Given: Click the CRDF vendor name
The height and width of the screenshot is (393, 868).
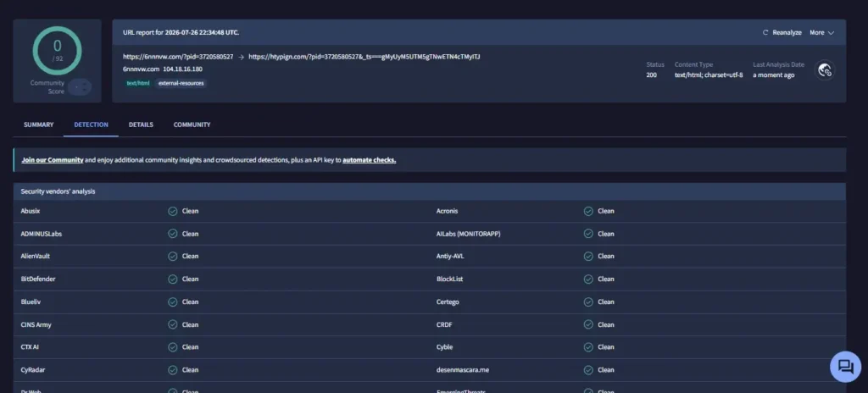Looking at the screenshot, I should 444,324.
